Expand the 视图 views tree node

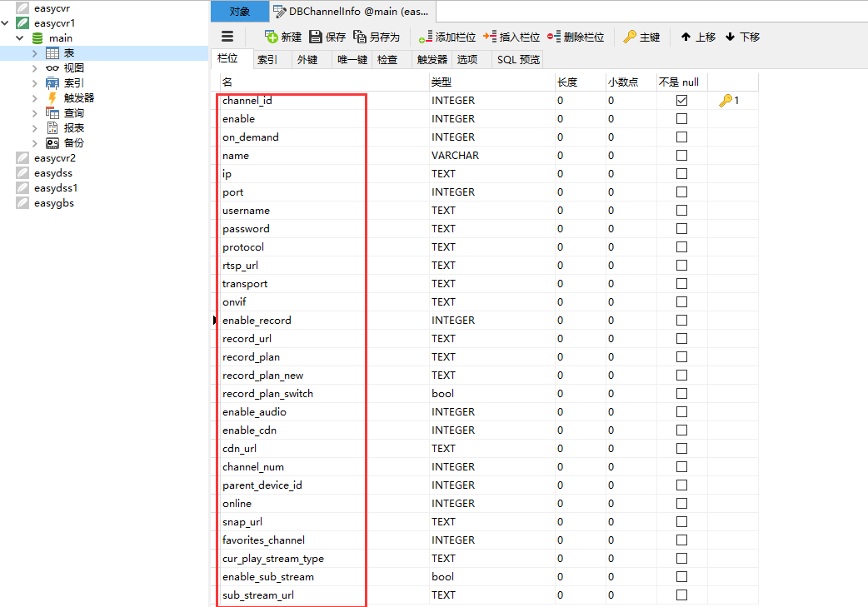point(35,68)
